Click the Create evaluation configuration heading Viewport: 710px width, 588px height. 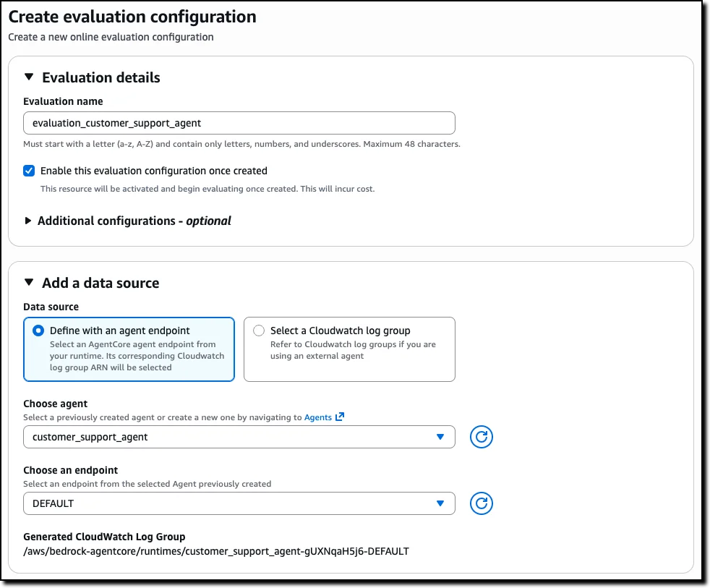click(132, 16)
